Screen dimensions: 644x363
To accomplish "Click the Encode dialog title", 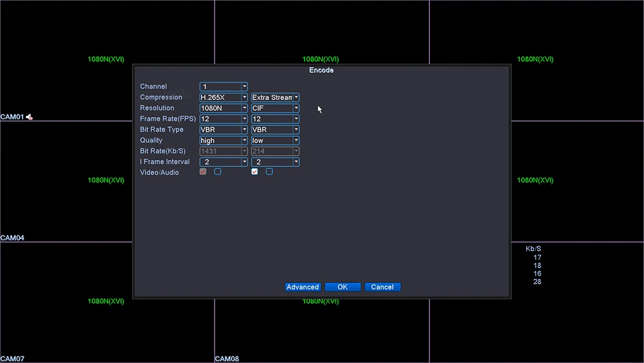I will point(321,70).
